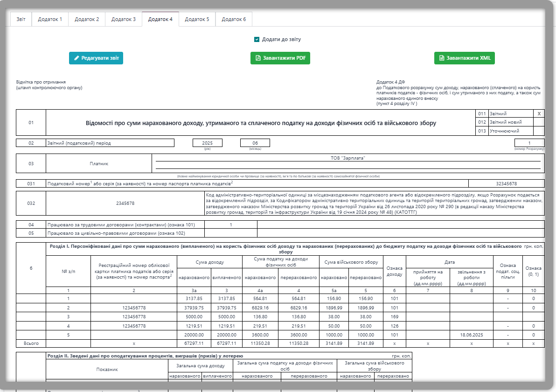Image resolution: width=556 pixels, height=392 pixels.
Task: Click the Сума доходу column header
Action: tap(209, 262)
